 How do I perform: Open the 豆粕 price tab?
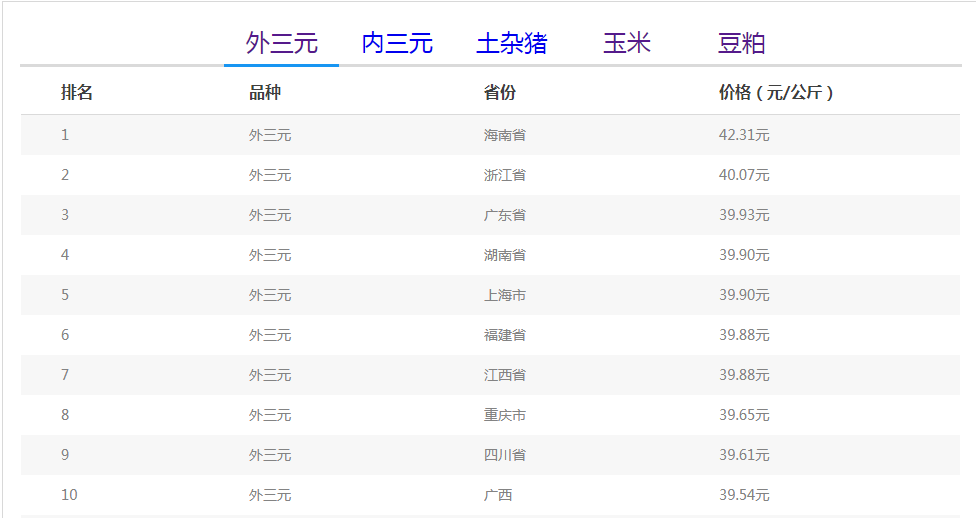point(741,43)
